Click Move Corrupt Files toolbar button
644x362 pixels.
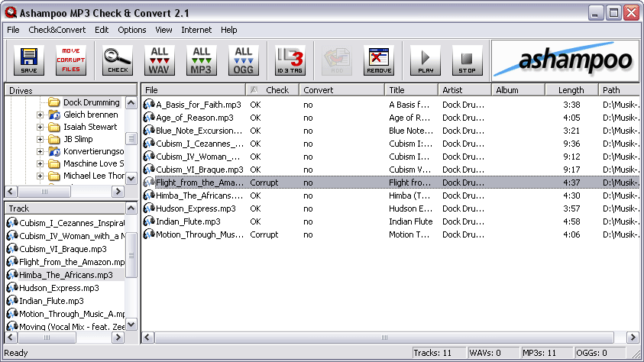coord(70,60)
